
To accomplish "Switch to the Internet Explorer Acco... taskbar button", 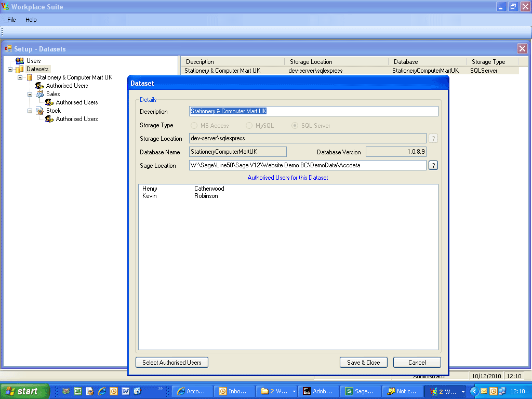I will click(x=192, y=391).
